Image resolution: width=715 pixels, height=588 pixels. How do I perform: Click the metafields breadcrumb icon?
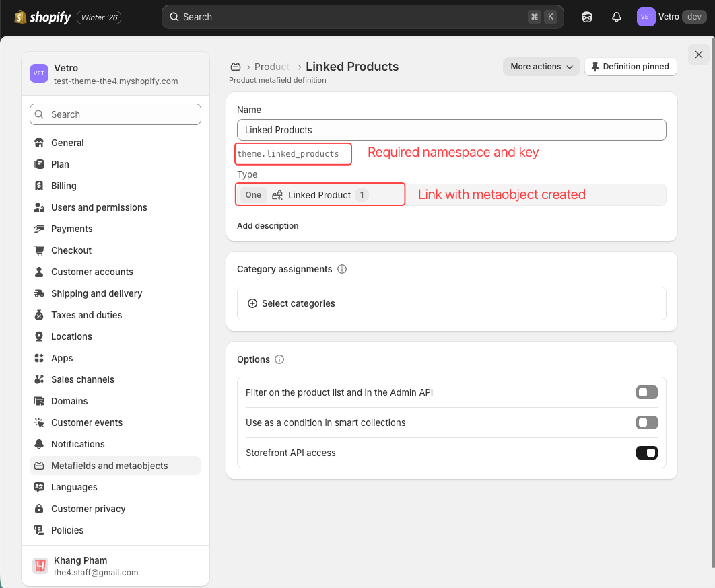pyautogui.click(x=236, y=67)
